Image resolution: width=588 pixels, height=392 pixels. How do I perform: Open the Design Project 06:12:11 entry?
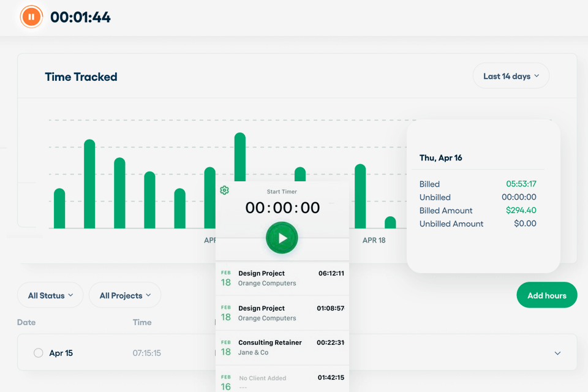coord(282,278)
